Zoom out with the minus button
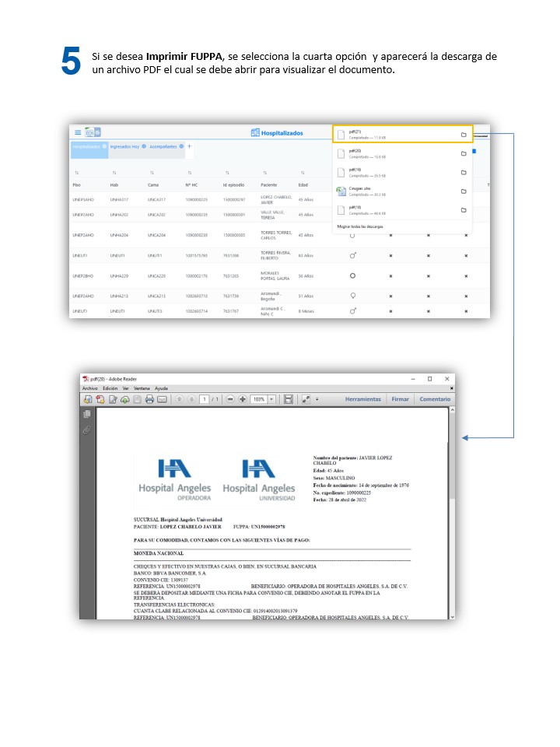Screen dimensions: 560x747 tap(230, 399)
